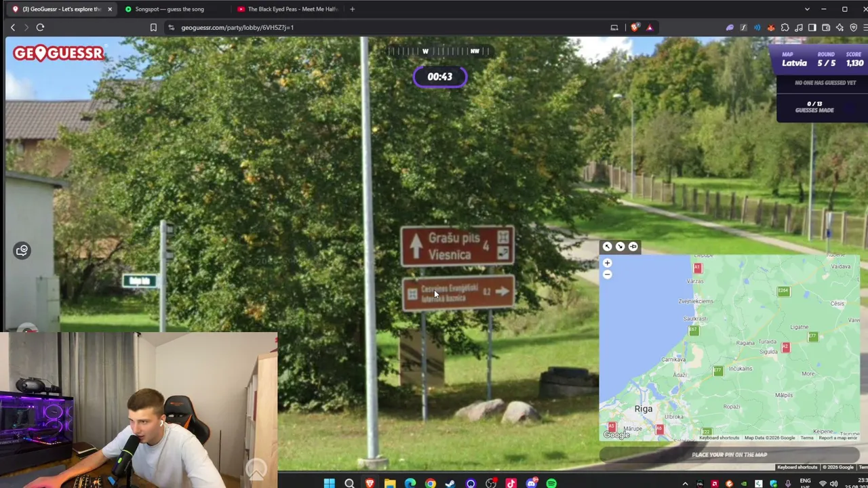868x488 pixels.
Task: Open the emote button beside street view
Action: click(22, 251)
